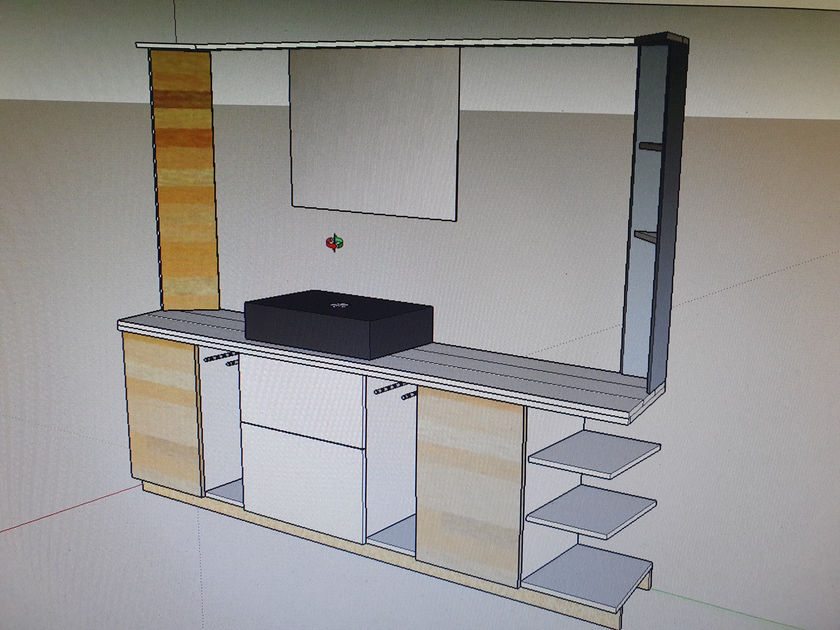The height and width of the screenshot is (630, 840).
Task: Click the tall left wooden panel
Action: coord(185,181)
